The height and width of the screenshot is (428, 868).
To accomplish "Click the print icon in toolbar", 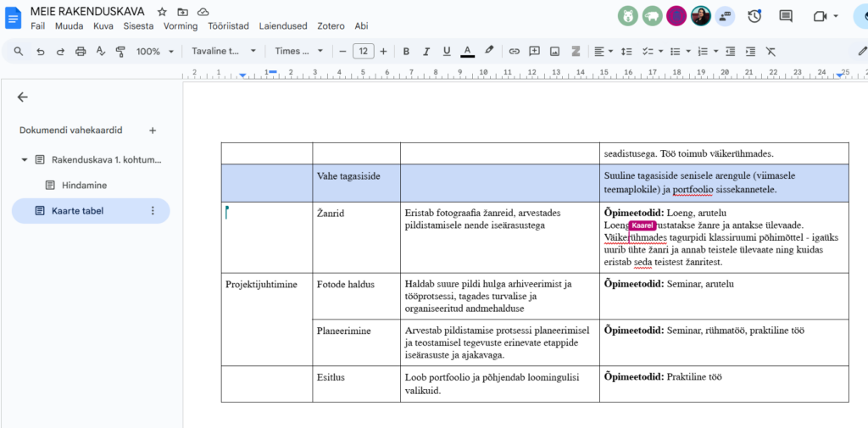I will pyautogui.click(x=81, y=52).
